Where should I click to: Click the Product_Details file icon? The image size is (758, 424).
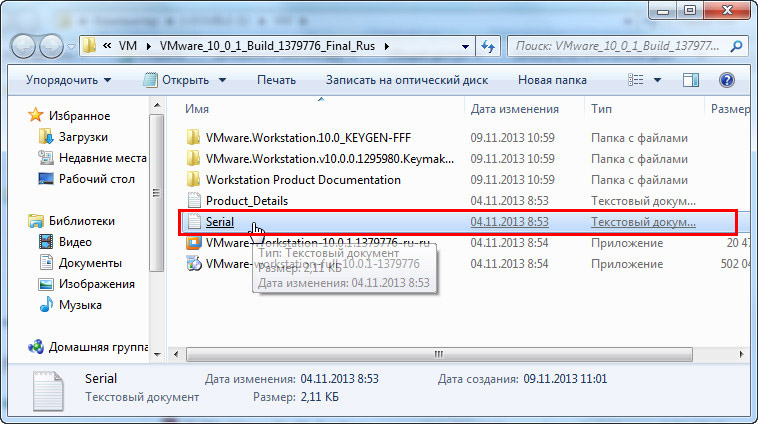[194, 200]
